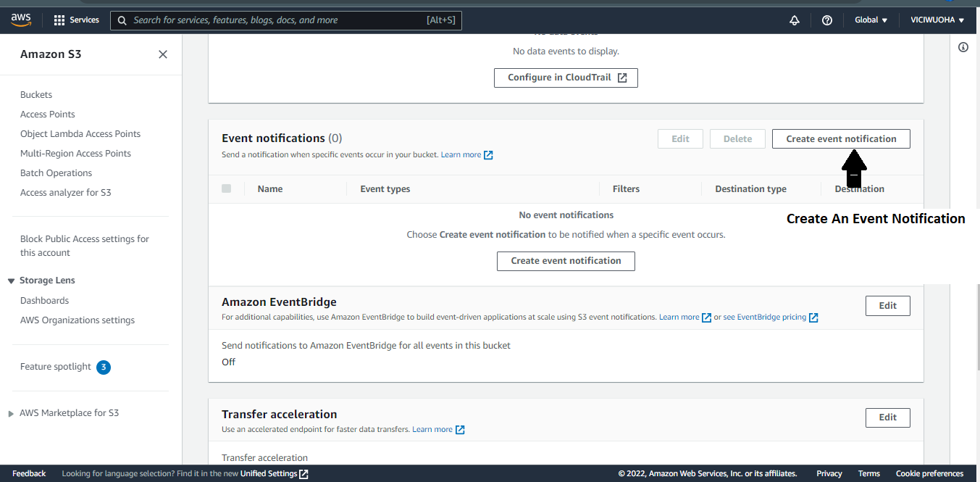Open Object Lambda Access Points
The width and height of the screenshot is (980, 482).
tap(80, 134)
